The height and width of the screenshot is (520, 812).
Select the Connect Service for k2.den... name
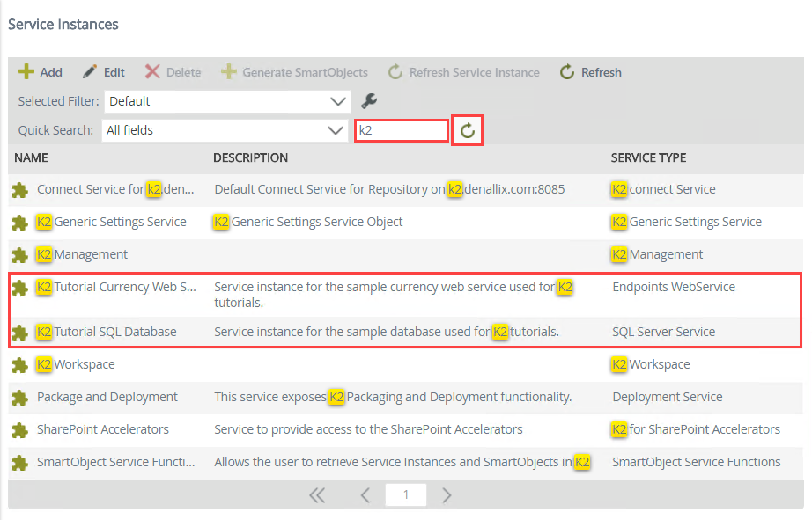(x=115, y=189)
